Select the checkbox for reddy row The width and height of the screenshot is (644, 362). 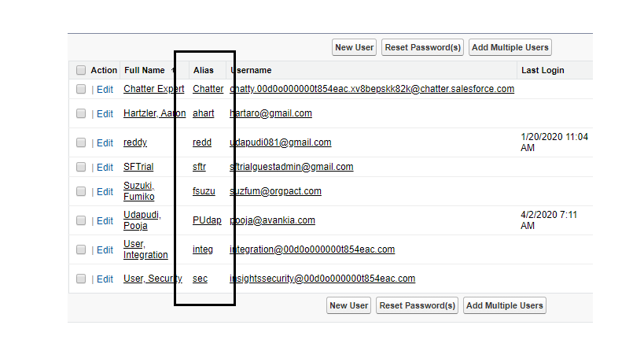point(81,143)
